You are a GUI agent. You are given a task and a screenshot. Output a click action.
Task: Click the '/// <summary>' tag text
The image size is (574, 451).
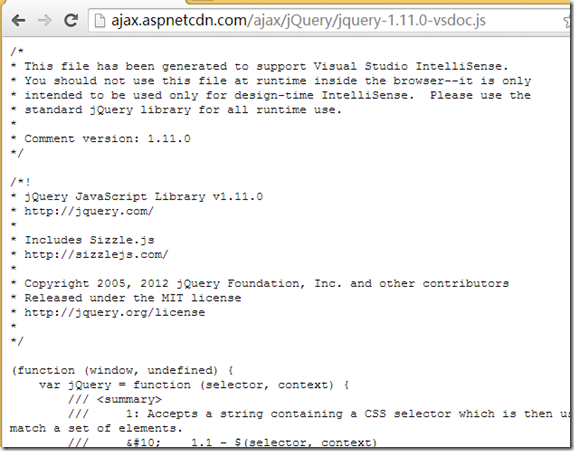(115, 399)
